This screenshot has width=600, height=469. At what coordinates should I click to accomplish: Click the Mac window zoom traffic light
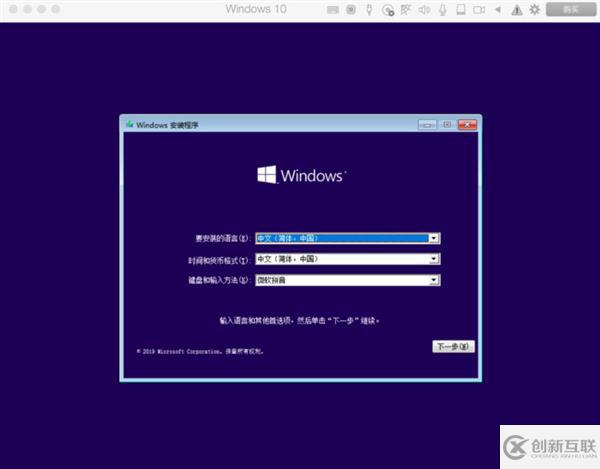[x=42, y=9]
